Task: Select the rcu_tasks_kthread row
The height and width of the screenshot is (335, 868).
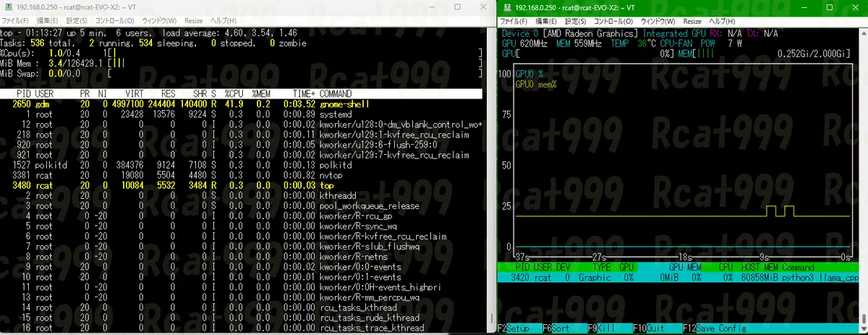Action: click(241, 307)
